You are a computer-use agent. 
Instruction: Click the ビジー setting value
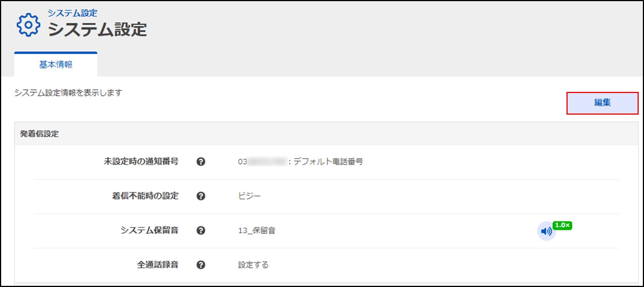pyautogui.click(x=250, y=196)
